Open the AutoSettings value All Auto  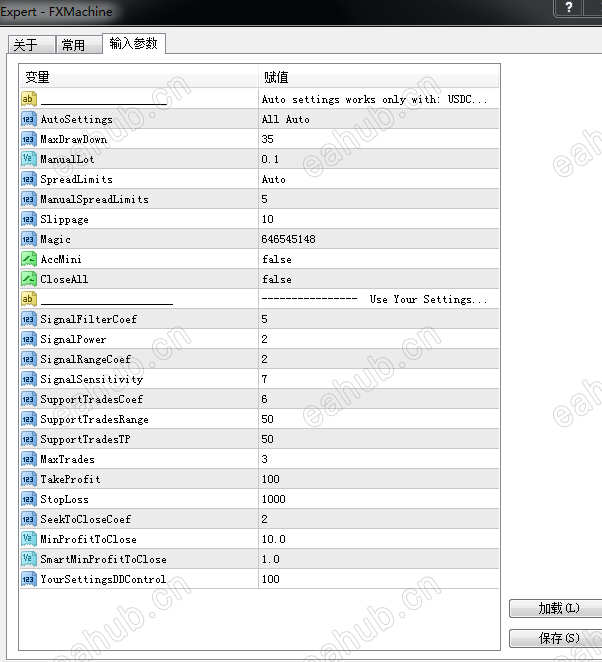point(378,119)
